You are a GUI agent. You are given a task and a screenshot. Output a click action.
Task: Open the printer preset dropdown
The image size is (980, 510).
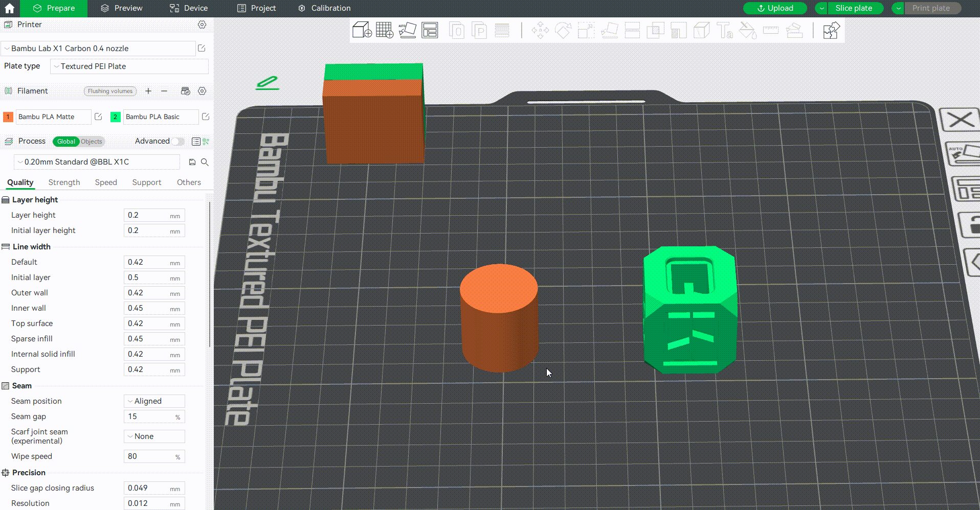pos(98,49)
